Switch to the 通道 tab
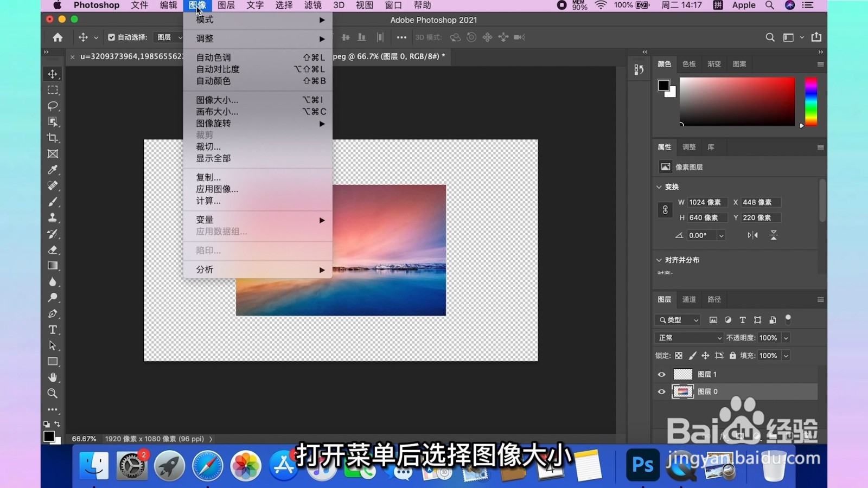The width and height of the screenshot is (868, 488). tap(688, 299)
